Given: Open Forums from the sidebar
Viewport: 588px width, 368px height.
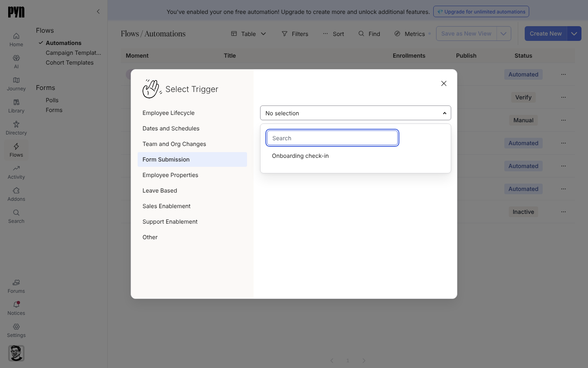Looking at the screenshot, I should [16, 286].
